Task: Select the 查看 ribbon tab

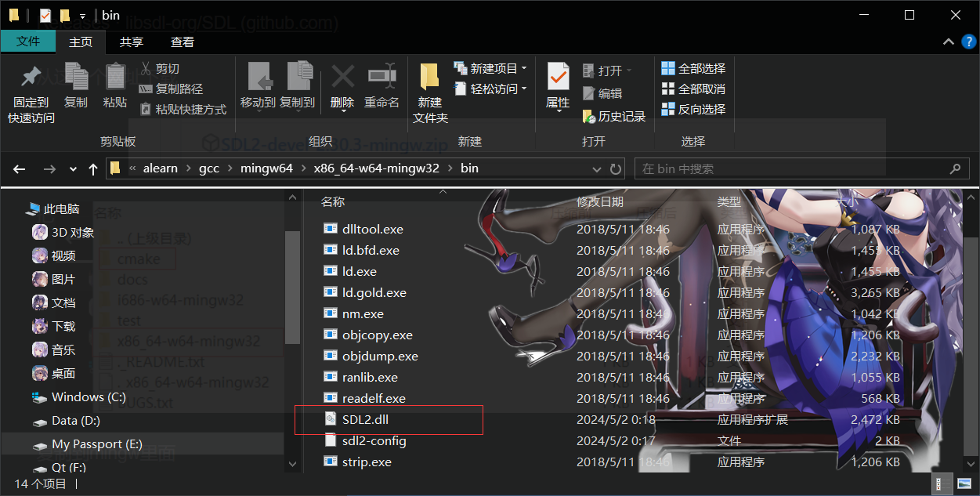Action: 183,42
